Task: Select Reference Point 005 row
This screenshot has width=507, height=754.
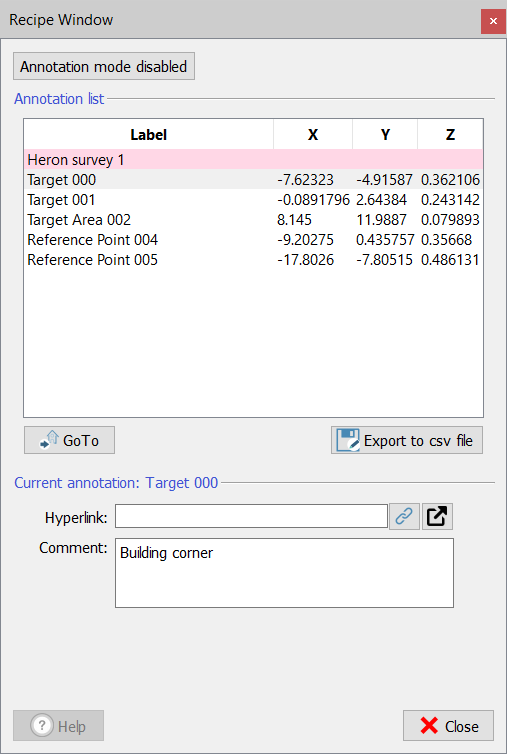Action: pyautogui.click(x=254, y=260)
